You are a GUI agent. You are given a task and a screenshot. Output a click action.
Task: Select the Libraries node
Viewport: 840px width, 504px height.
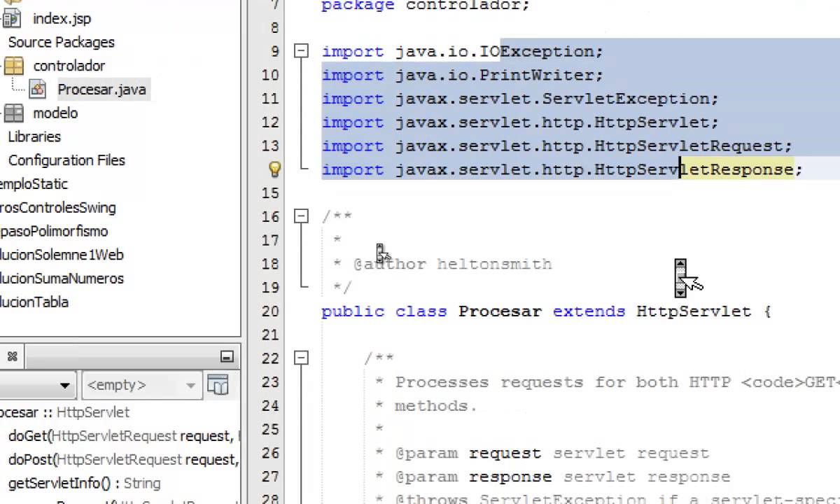34,136
